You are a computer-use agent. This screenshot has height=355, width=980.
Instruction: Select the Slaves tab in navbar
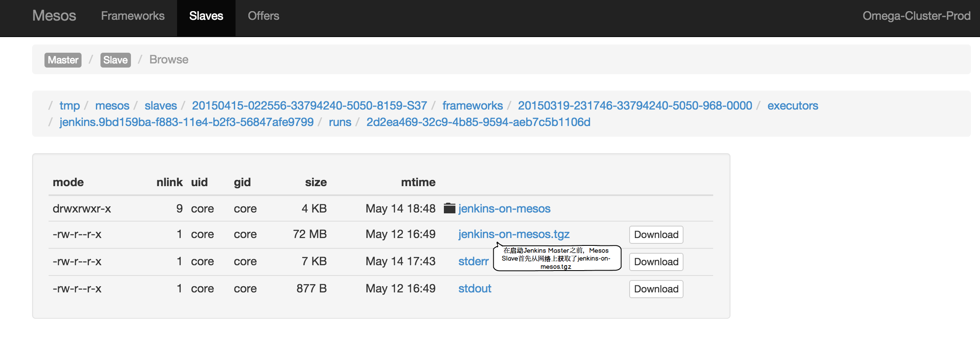[206, 16]
